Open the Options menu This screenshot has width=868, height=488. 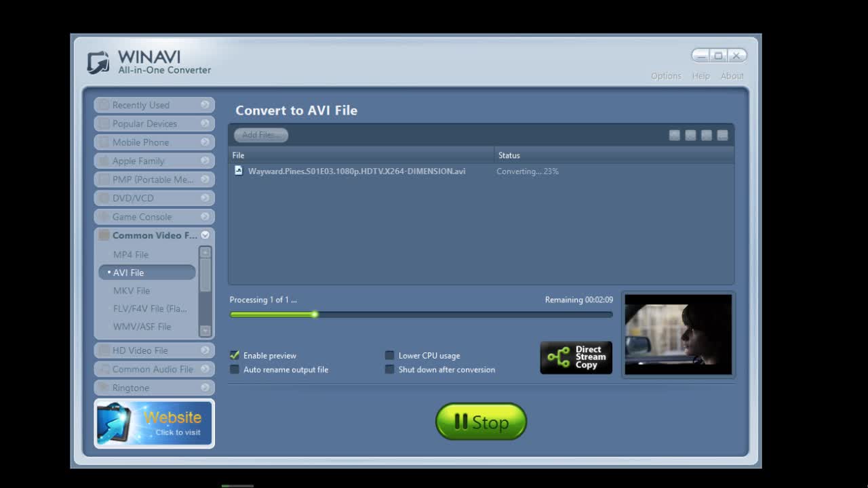click(x=666, y=76)
